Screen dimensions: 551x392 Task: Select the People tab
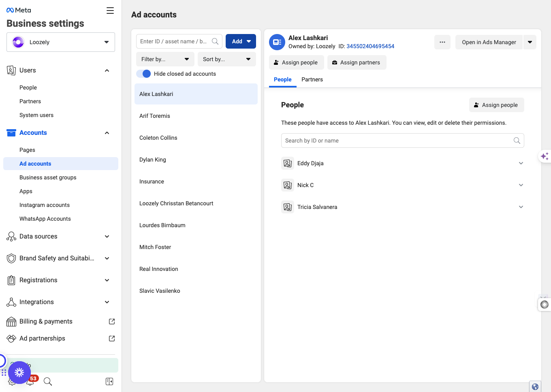click(x=283, y=79)
